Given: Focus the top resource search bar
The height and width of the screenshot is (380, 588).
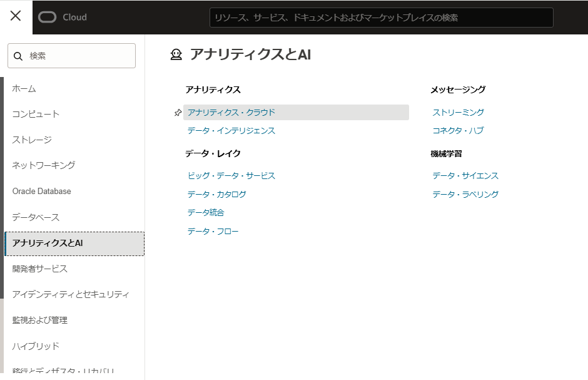Looking at the screenshot, I should point(382,18).
